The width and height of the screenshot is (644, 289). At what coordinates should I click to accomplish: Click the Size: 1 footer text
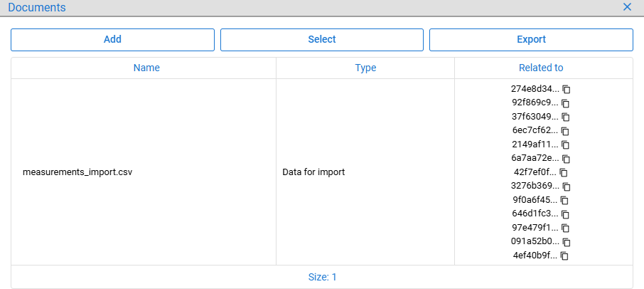tap(323, 278)
